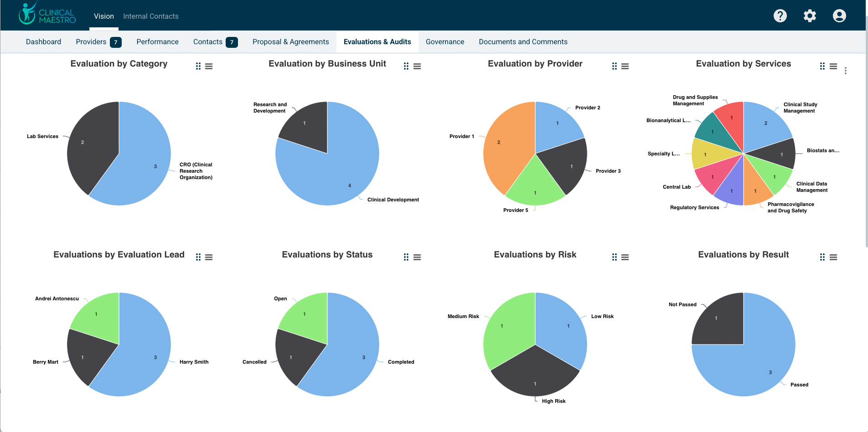Open the settings gear icon
The image size is (868, 432).
810,16
